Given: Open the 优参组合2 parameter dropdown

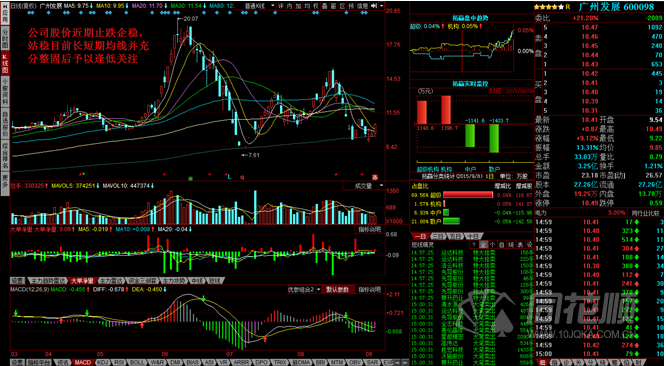Looking at the screenshot, I should 304,290.
